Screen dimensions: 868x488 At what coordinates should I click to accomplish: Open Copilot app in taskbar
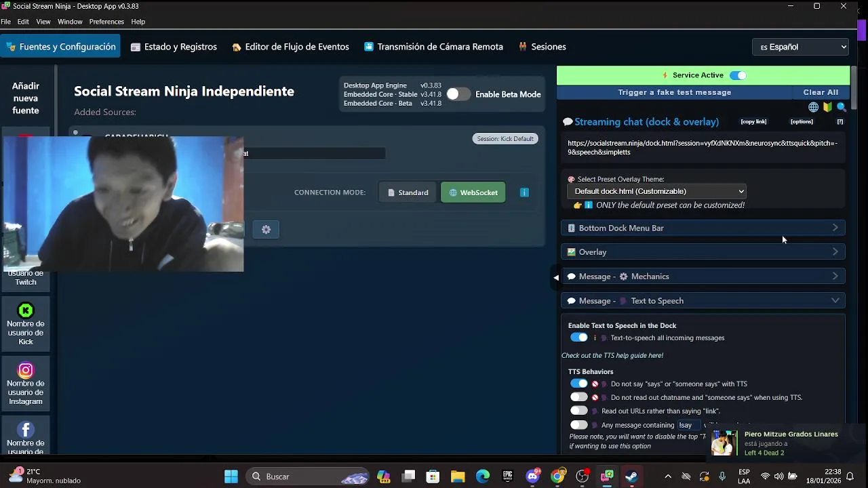tap(384, 476)
